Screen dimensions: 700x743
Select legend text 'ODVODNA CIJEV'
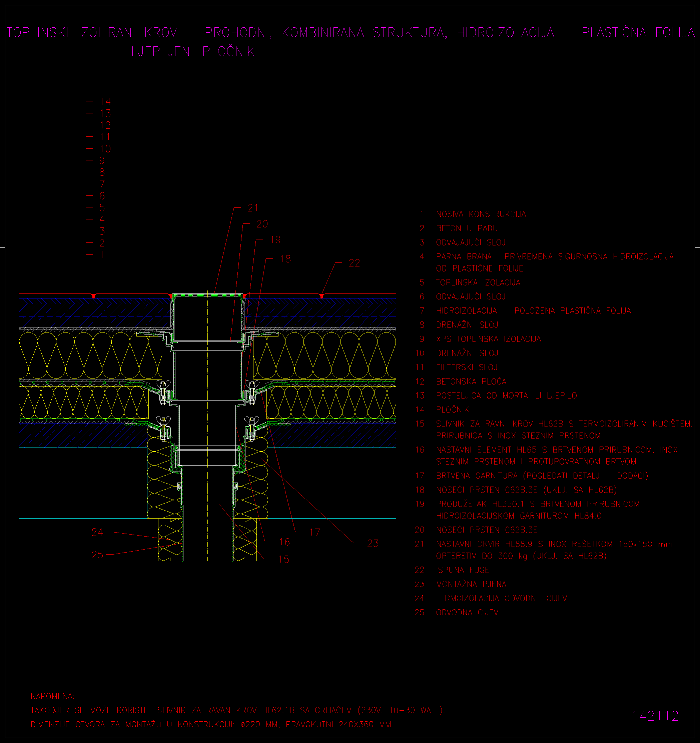(x=467, y=612)
